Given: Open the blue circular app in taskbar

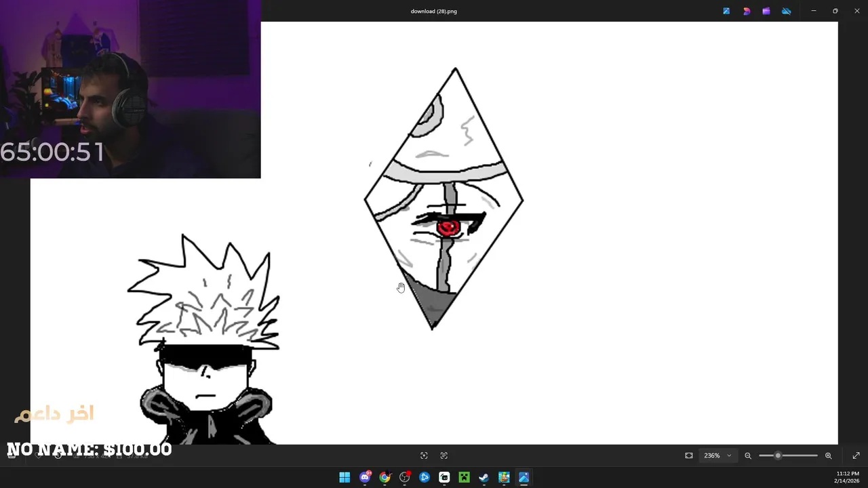Looking at the screenshot, I should 425,477.
